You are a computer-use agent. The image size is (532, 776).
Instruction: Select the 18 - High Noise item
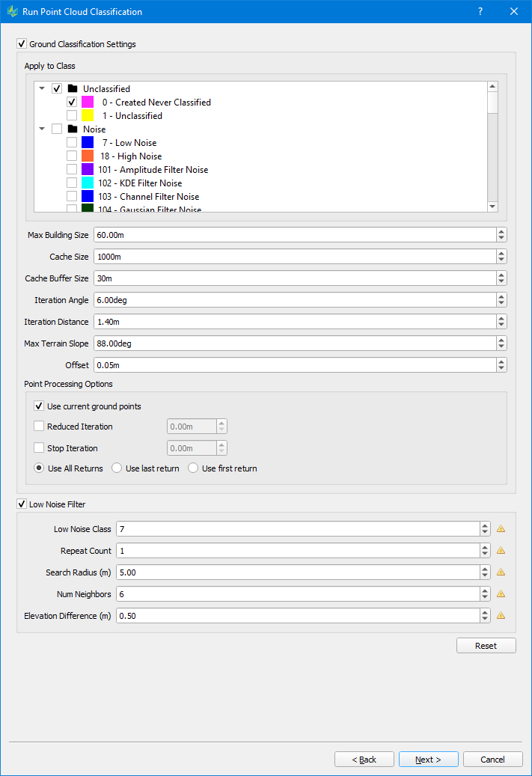click(131, 156)
